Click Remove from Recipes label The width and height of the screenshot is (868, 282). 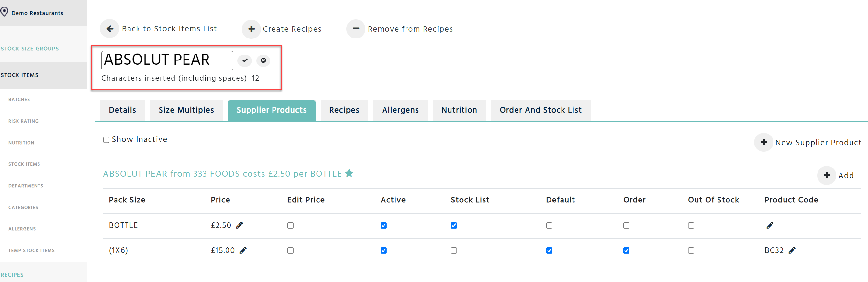point(410,29)
